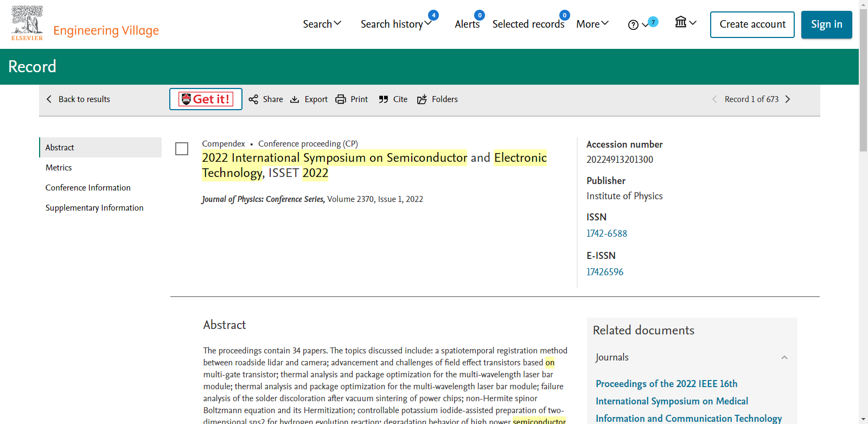Screen dimensions: 868x424
Task: Jump to Conference Information section
Action: (88, 188)
